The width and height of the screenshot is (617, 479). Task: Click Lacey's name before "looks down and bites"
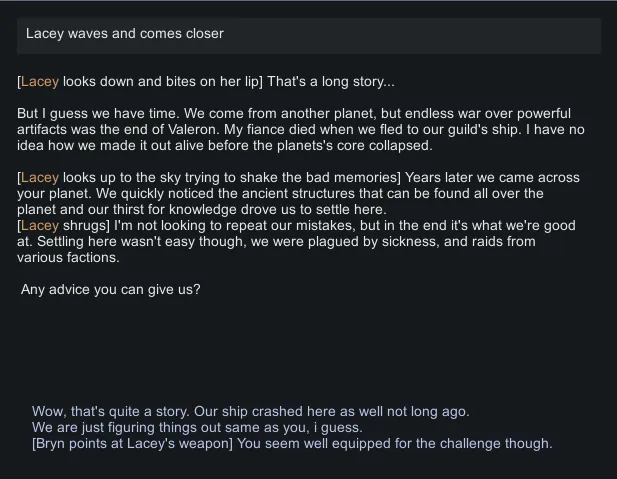click(x=40, y=81)
